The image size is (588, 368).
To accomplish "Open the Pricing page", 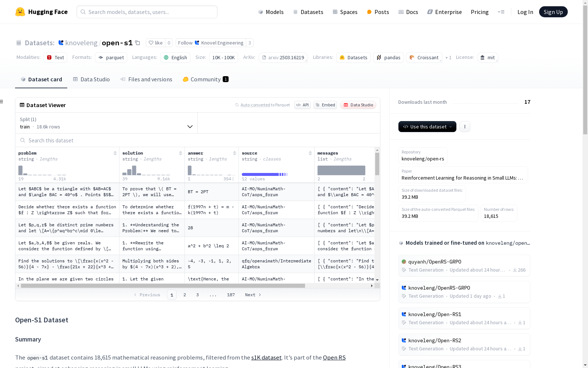I will click(480, 12).
